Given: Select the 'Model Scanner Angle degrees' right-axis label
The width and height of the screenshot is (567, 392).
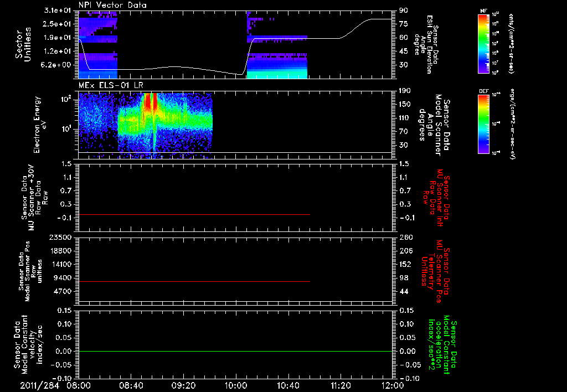Looking at the screenshot, I should (x=434, y=125).
